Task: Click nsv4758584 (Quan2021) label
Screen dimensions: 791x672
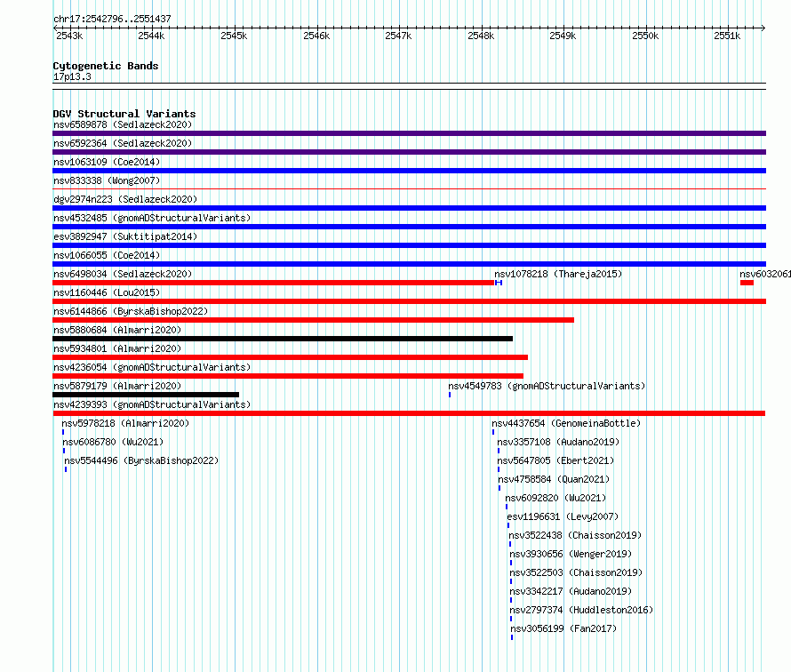Action: pos(554,479)
